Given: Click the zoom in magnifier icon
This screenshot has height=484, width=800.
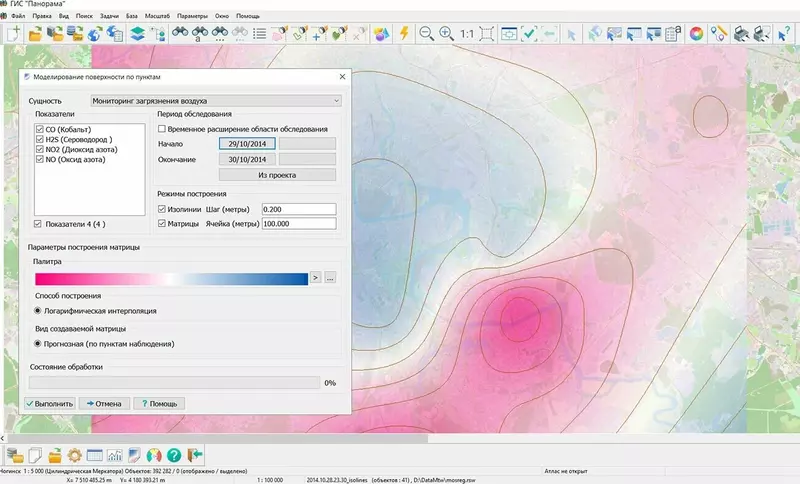Looking at the screenshot, I should tap(447, 33).
